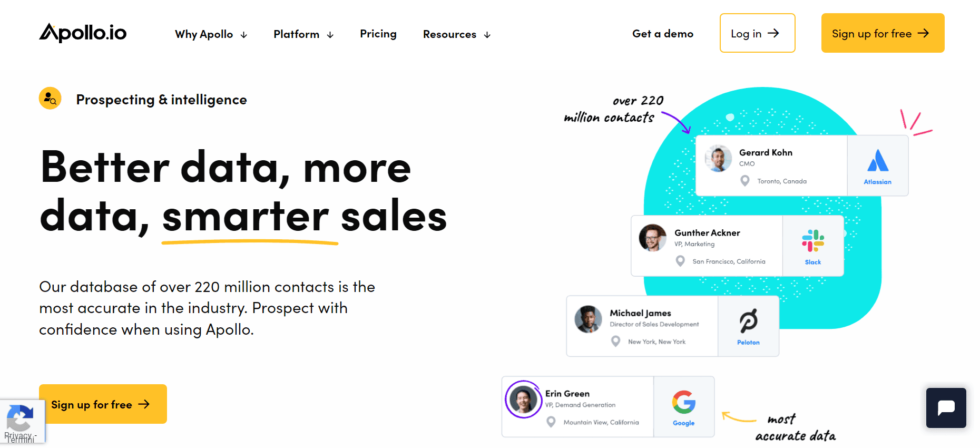
Task: Click Sign up for free in the navbar
Action: (x=882, y=33)
